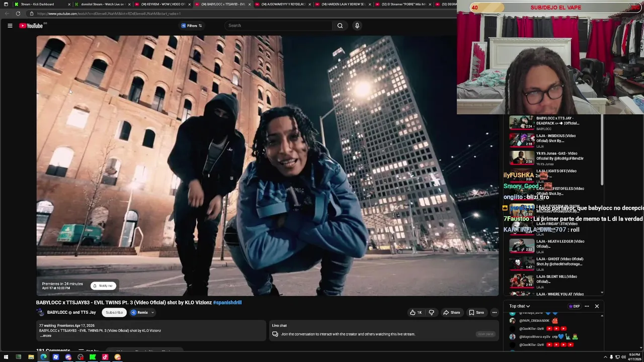Open the three-dot more actions menu
The height and width of the screenshot is (362, 644).
point(495,313)
